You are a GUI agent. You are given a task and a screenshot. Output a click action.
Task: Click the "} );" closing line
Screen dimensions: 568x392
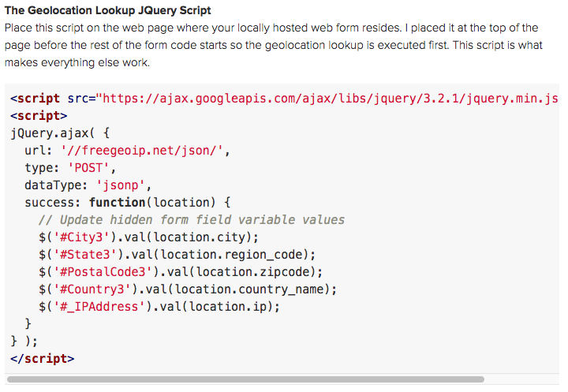(x=24, y=341)
